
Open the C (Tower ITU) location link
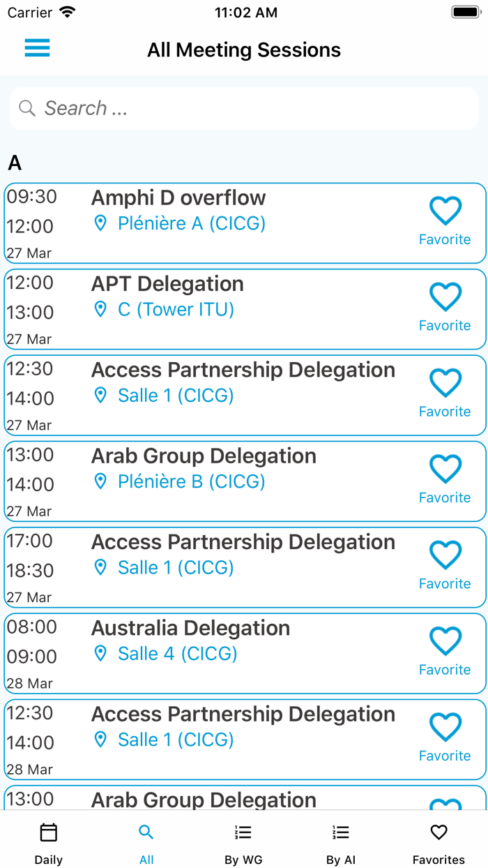(176, 309)
